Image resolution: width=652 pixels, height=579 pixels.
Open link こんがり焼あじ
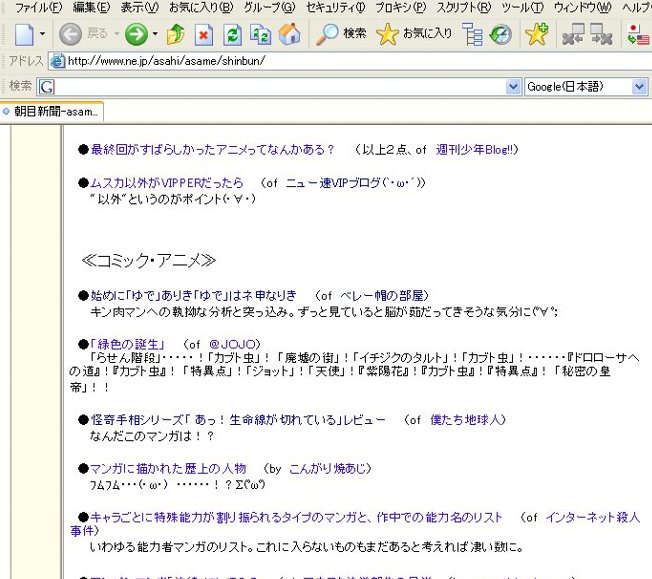(x=327, y=469)
